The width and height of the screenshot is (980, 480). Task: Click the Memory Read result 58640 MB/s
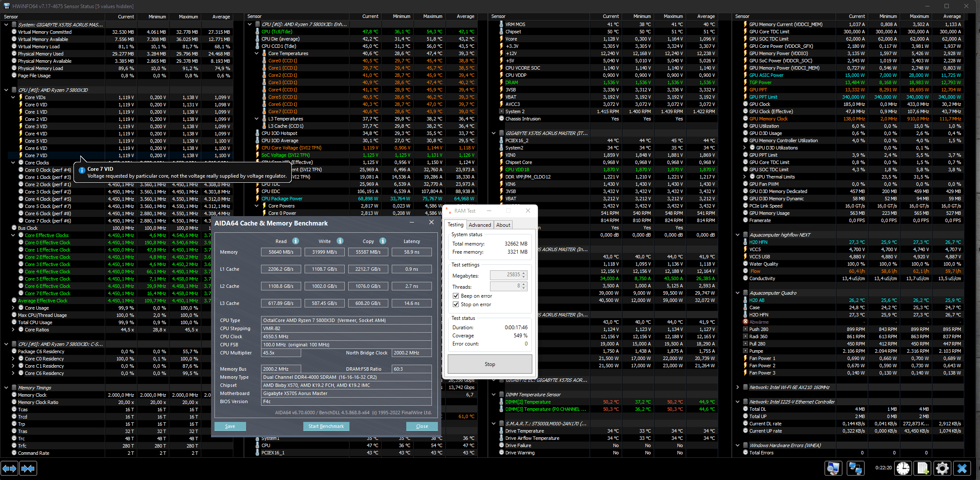tap(281, 252)
